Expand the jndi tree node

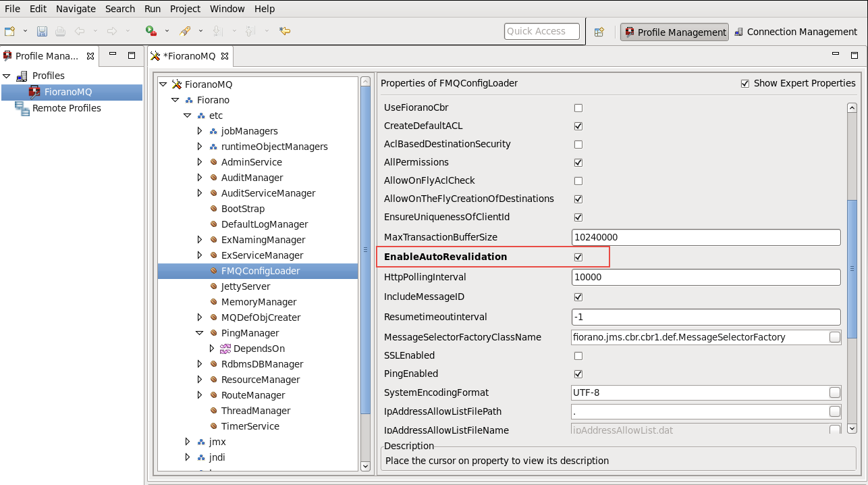click(187, 457)
